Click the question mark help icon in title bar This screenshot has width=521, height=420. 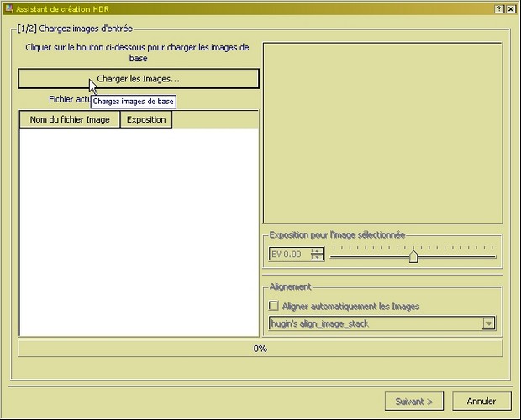click(x=498, y=8)
